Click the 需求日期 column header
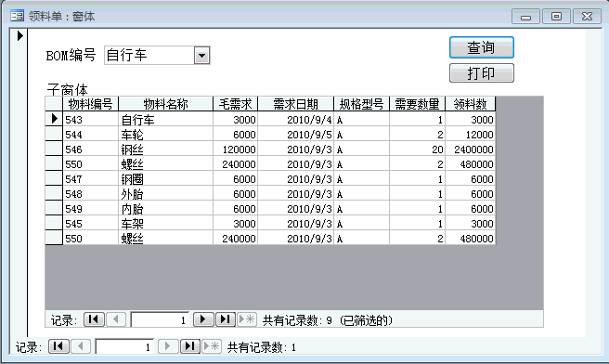The width and height of the screenshot is (609, 364). coord(295,104)
